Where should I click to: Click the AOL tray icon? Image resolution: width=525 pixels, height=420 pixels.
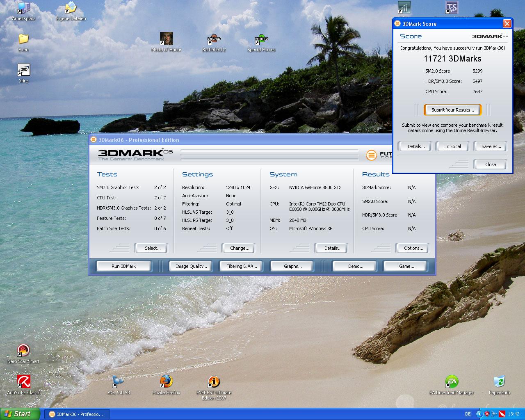pyautogui.click(x=494, y=414)
